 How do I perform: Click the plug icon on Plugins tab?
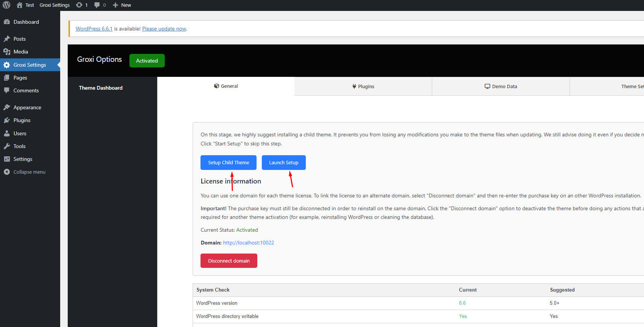coord(354,86)
